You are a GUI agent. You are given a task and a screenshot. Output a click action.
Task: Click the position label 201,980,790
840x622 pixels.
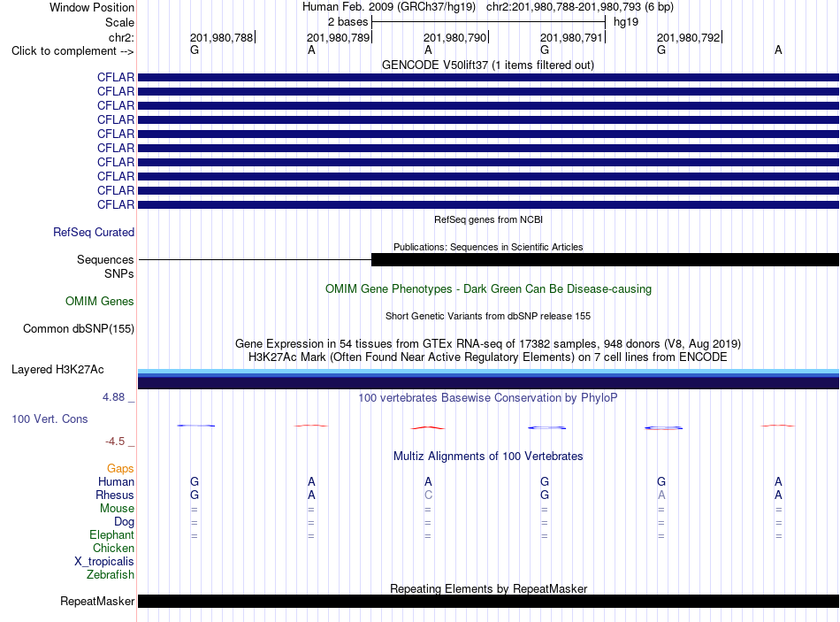click(454, 37)
